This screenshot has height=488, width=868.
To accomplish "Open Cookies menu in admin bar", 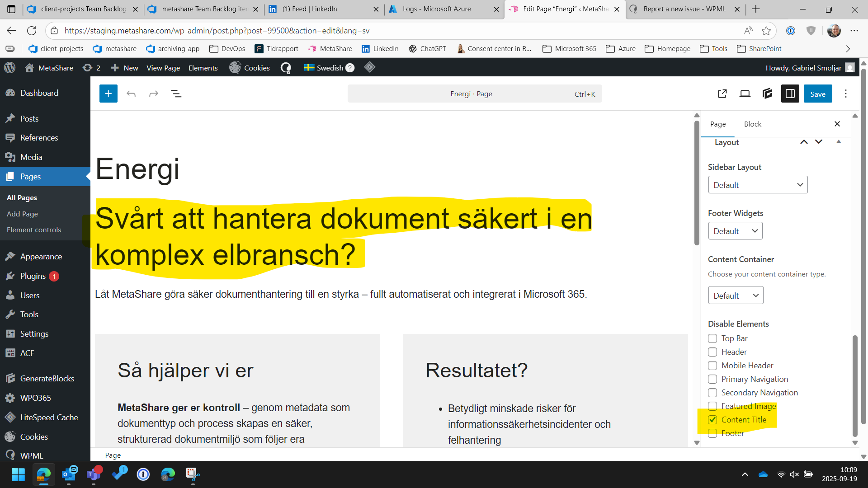I will (250, 68).
